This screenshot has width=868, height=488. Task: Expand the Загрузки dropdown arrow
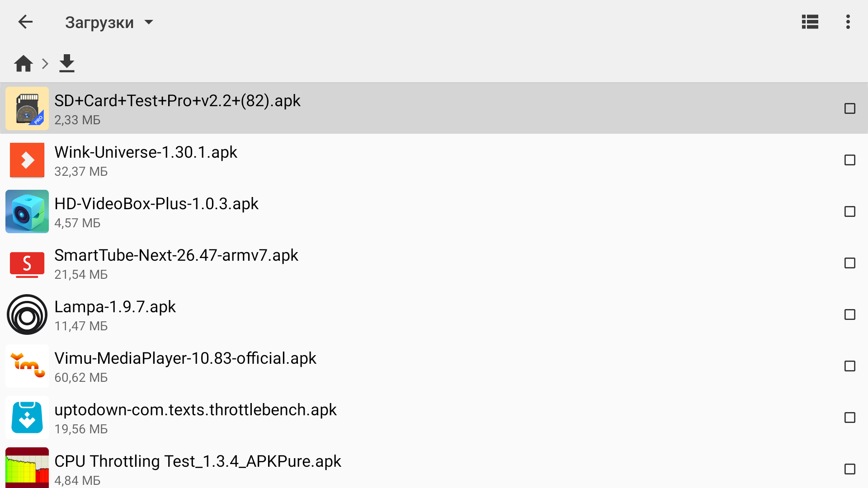[149, 22]
